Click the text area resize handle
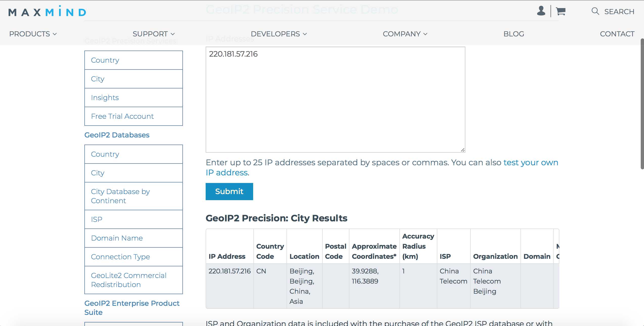644x326 pixels. point(462,150)
